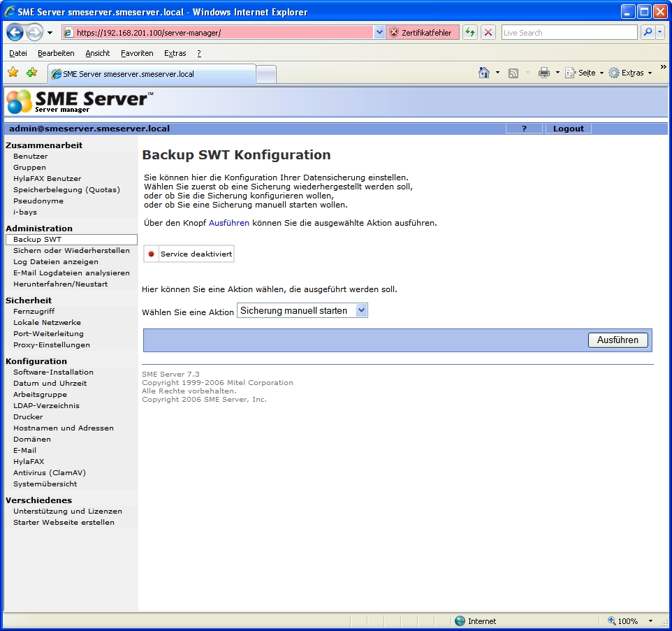This screenshot has width=672, height=631.
Task: Open Lokale Netzwerke
Action: click(x=47, y=322)
